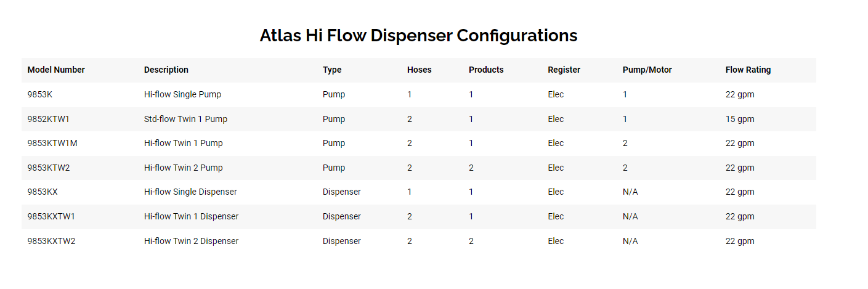Select the 9853KTW1M model cell
This screenshot has height=289, width=868.
(52, 144)
